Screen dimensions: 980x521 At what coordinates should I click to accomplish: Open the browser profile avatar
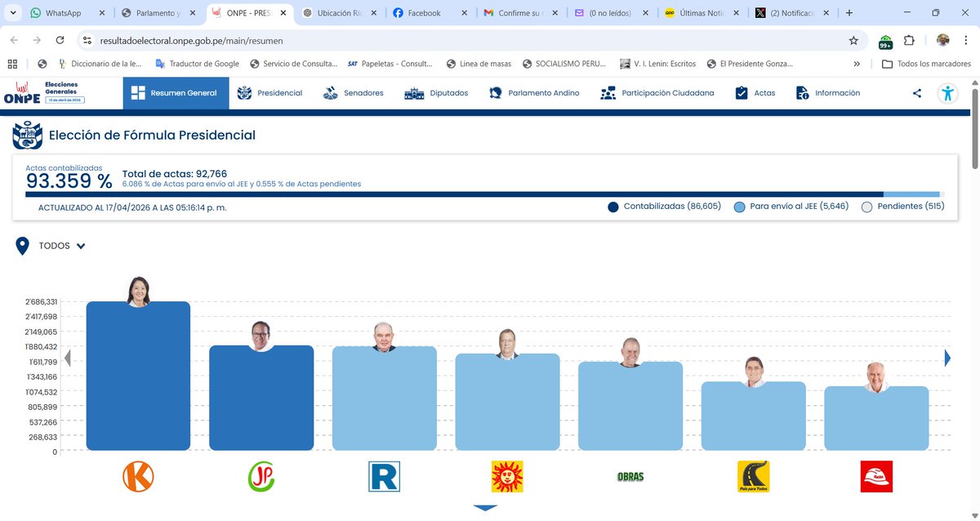[942, 40]
